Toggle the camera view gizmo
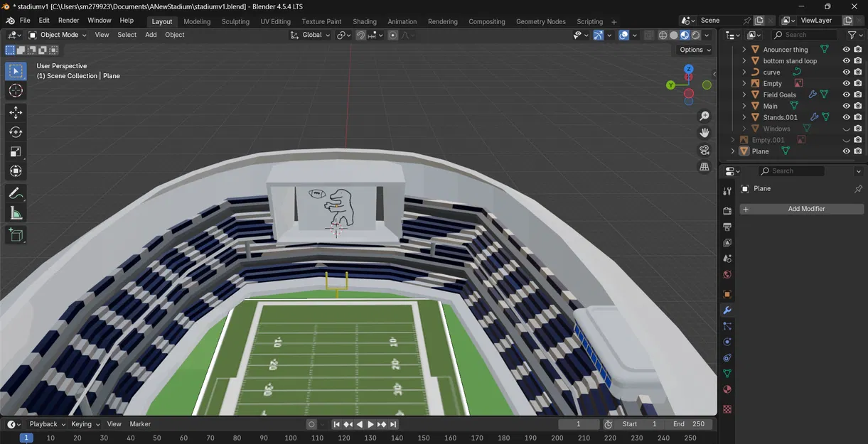The image size is (868, 444). [x=704, y=150]
